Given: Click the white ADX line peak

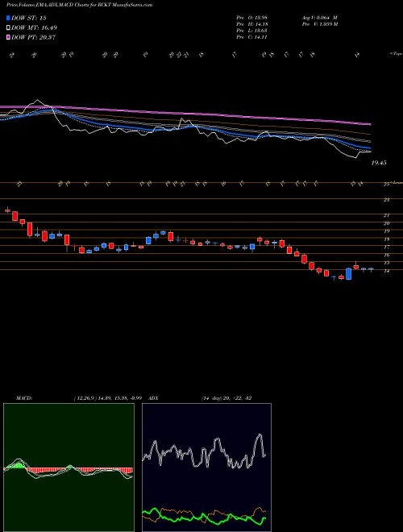Looking at the screenshot, I should coord(260,435).
